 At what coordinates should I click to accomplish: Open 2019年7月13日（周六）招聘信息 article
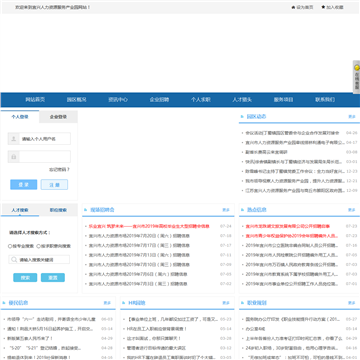click(139, 255)
